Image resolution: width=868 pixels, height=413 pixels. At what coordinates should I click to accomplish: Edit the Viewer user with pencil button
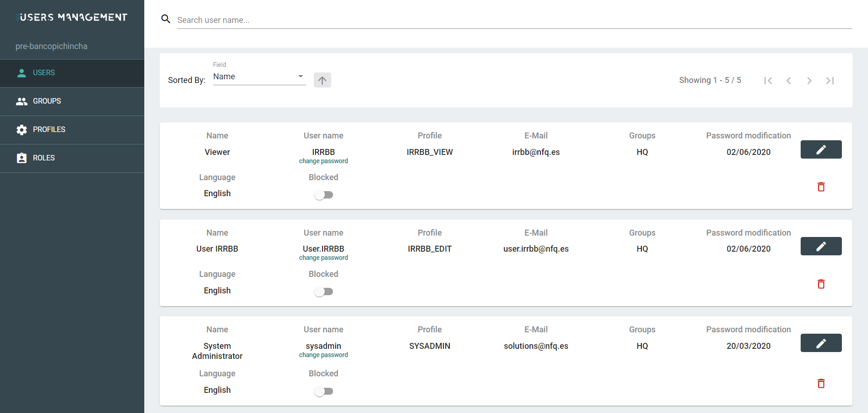pyautogui.click(x=821, y=149)
